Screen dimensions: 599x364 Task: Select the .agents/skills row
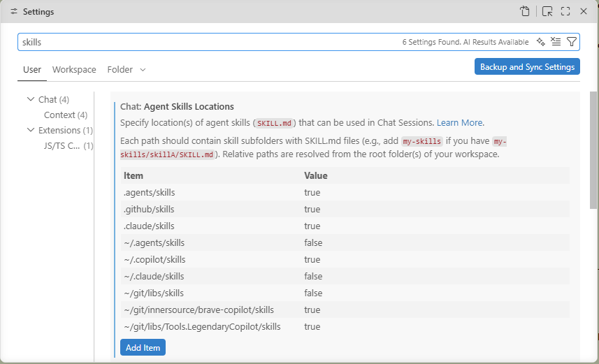(345, 193)
